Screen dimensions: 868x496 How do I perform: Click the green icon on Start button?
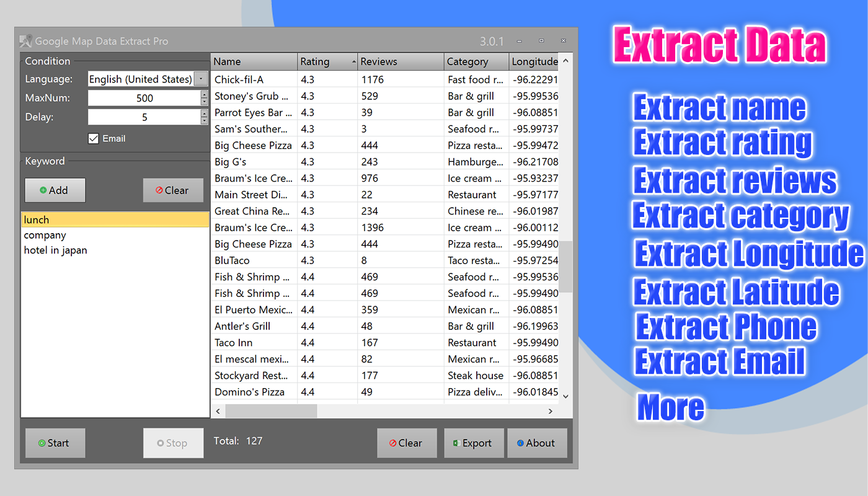[42, 443]
